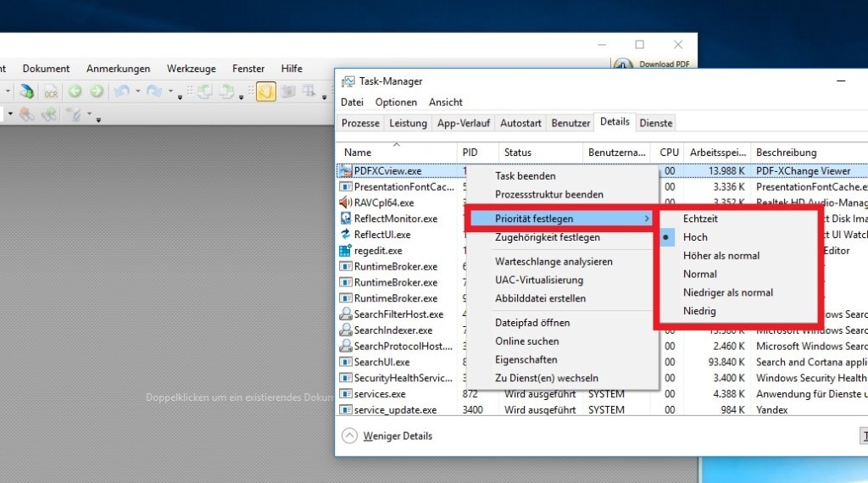Switch to the Leistung tab
The image size is (868, 483).
point(408,123)
